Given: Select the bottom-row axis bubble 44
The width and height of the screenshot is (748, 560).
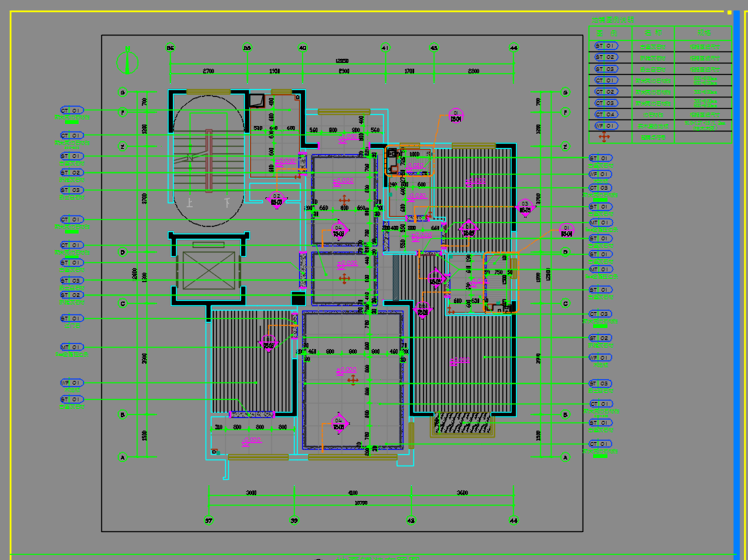Looking at the screenshot, I should click(513, 521).
